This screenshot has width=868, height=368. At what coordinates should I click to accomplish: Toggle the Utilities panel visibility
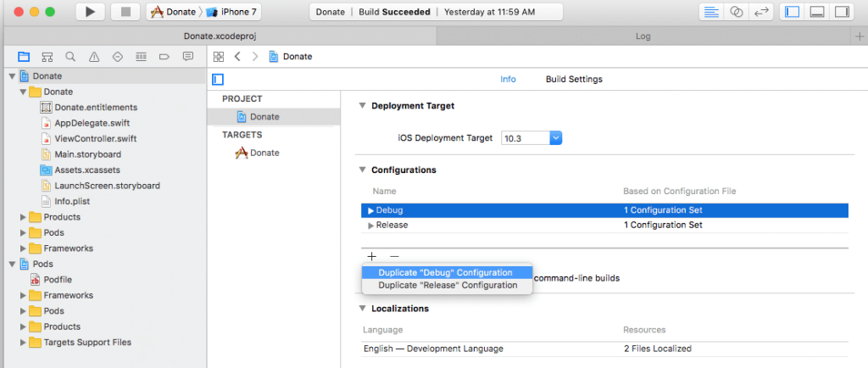point(842,12)
